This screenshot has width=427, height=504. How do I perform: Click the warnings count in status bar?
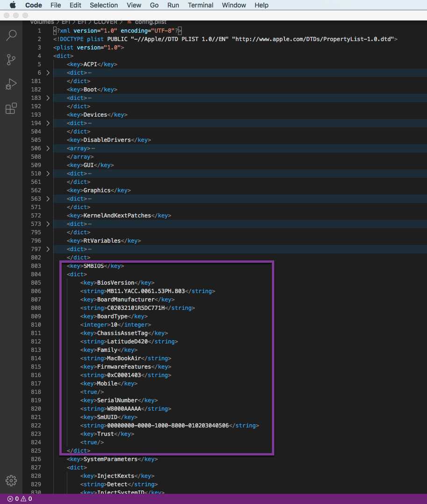(x=26, y=498)
